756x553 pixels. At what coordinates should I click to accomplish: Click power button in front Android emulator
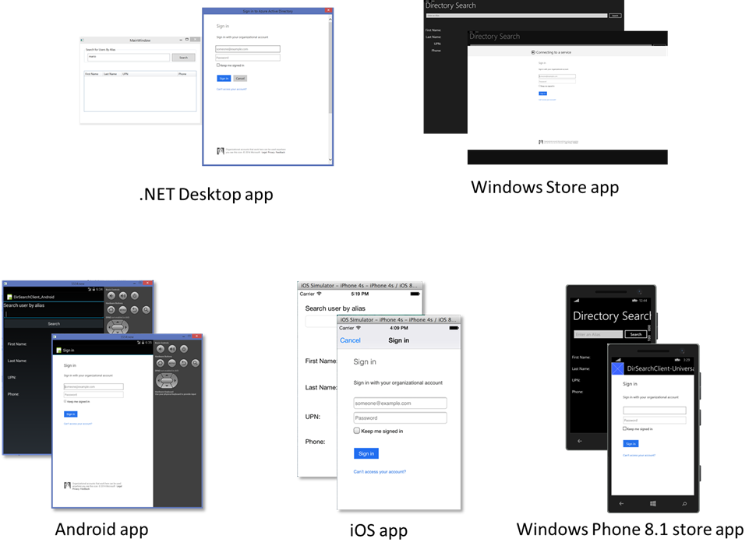184,349
